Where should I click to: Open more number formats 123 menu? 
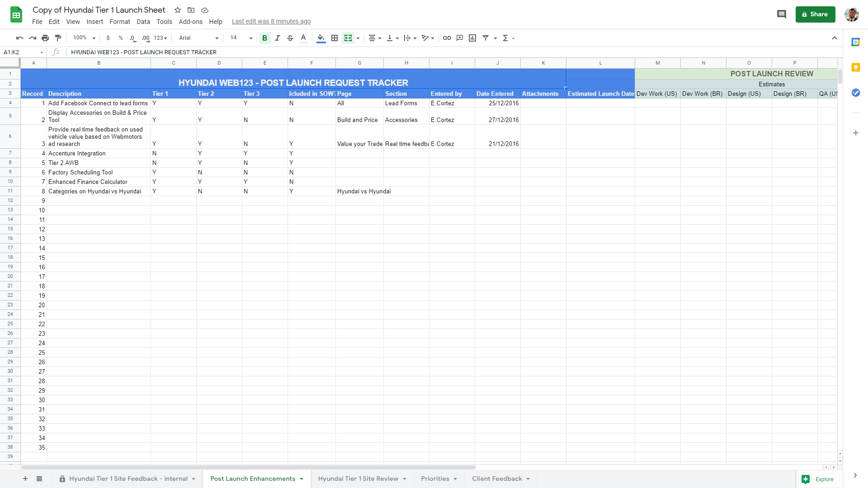(160, 38)
